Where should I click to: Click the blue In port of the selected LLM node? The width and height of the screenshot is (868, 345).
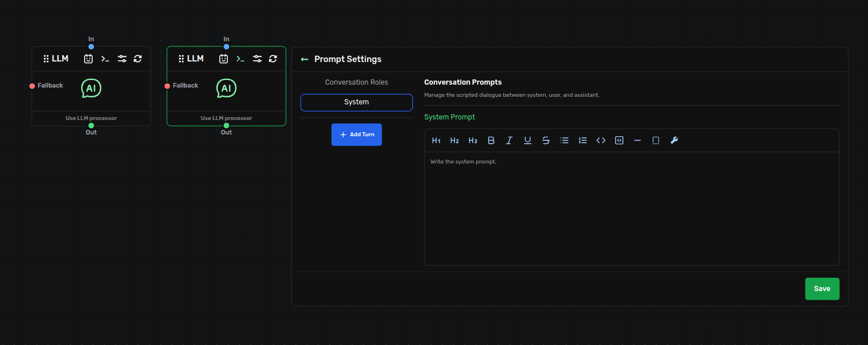pyautogui.click(x=226, y=46)
